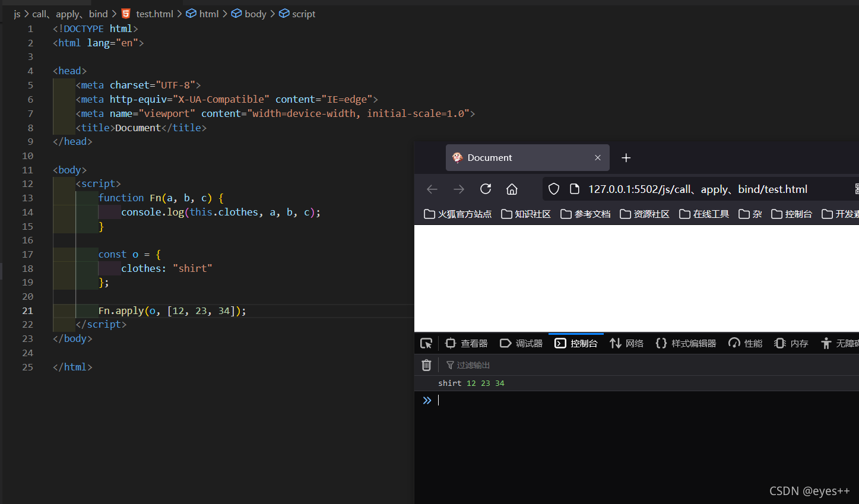Switch to 调试器 debugger tab
Screen dimensions: 859x504
coord(521,343)
